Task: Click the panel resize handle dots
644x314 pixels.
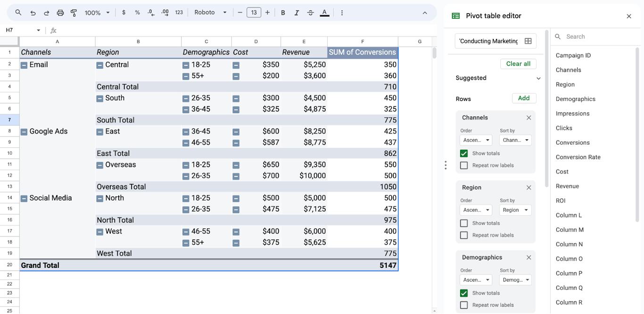Action: pos(446,165)
